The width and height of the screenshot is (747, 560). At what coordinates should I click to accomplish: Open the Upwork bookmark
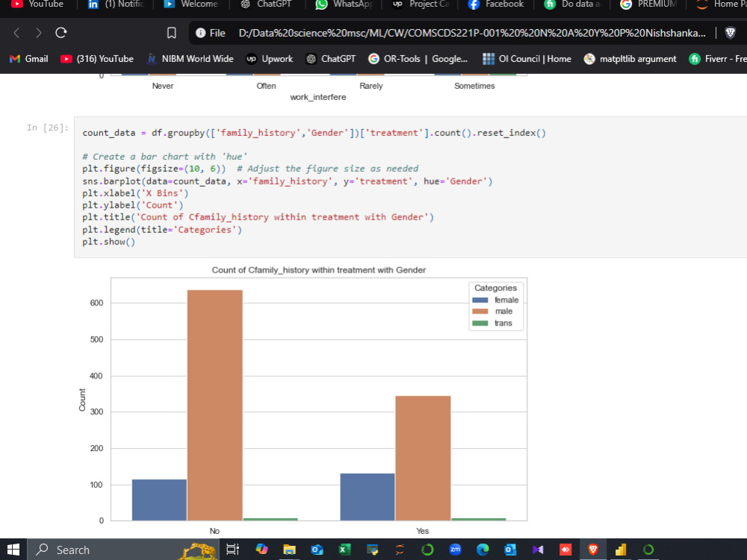(269, 59)
